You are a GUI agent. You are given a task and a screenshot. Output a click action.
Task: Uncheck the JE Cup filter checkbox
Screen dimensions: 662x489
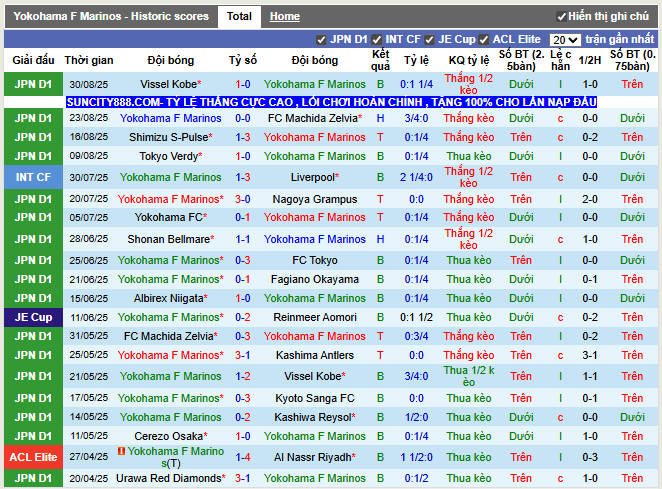(429, 40)
